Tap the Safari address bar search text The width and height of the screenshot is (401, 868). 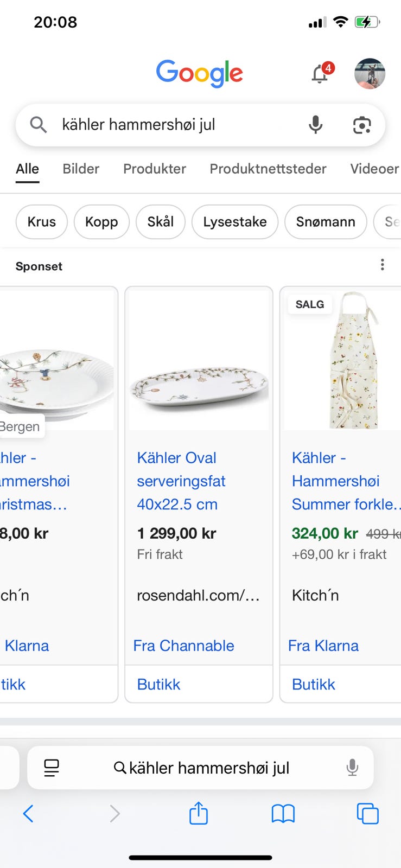pyautogui.click(x=209, y=768)
